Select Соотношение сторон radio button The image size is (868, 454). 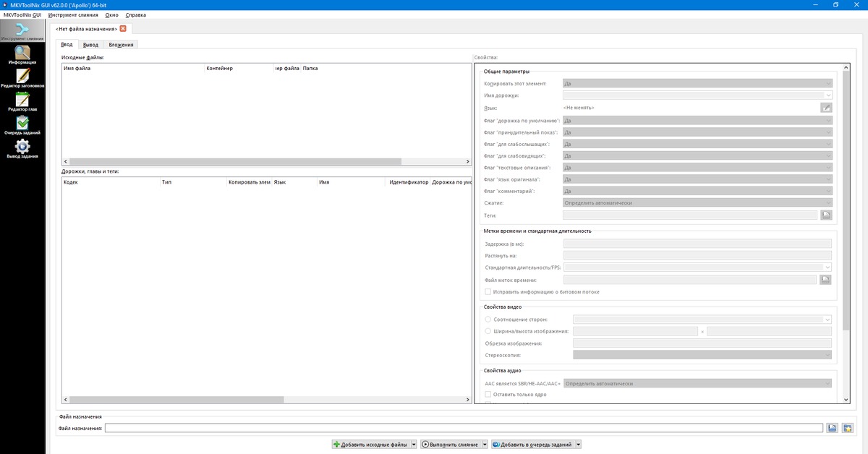click(x=488, y=320)
